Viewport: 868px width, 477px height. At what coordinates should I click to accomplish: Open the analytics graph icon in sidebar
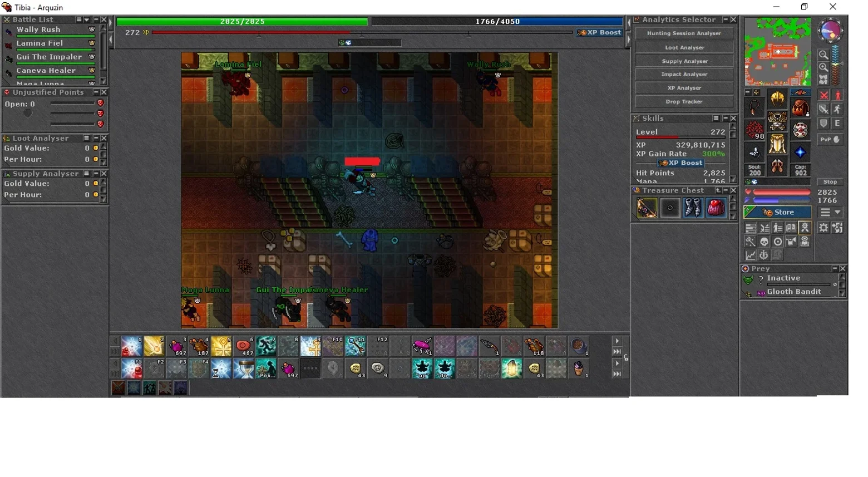pos(751,255)
